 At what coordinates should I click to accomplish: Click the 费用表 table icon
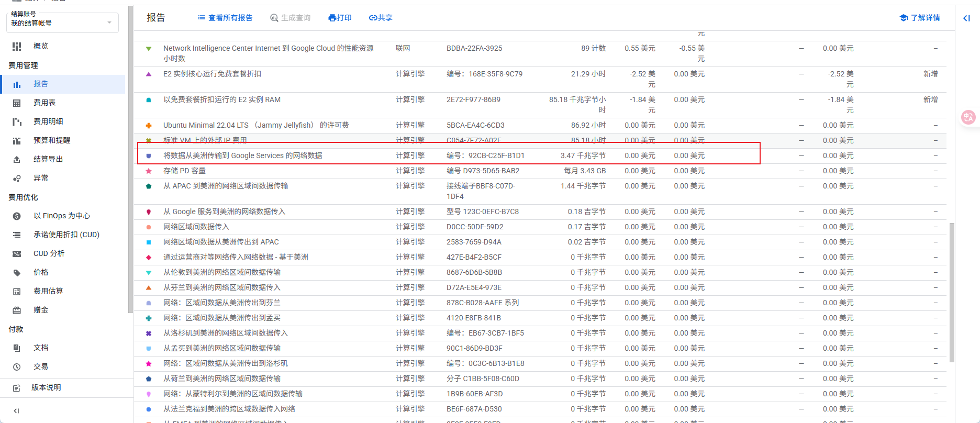tap(17, 103)
